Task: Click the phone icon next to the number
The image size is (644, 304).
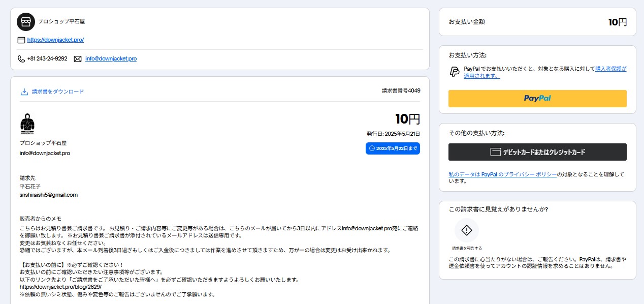Action: pos(21,59)
